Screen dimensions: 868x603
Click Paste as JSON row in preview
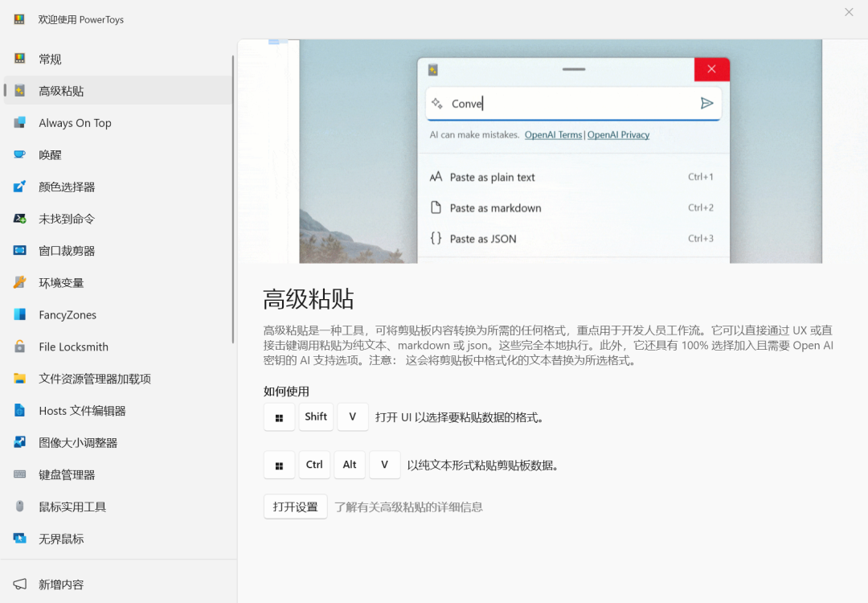click(574, 239)
